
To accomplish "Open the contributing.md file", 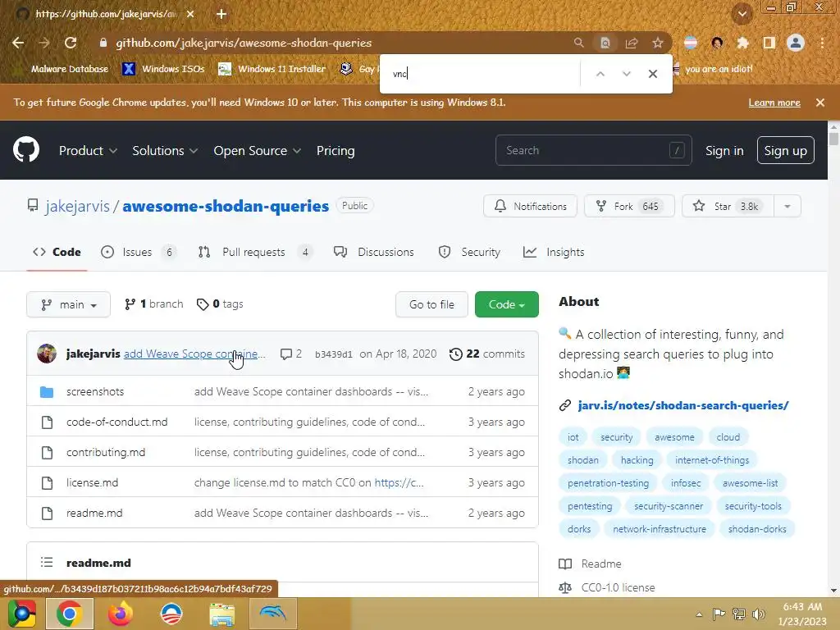I will coord(106,453).
